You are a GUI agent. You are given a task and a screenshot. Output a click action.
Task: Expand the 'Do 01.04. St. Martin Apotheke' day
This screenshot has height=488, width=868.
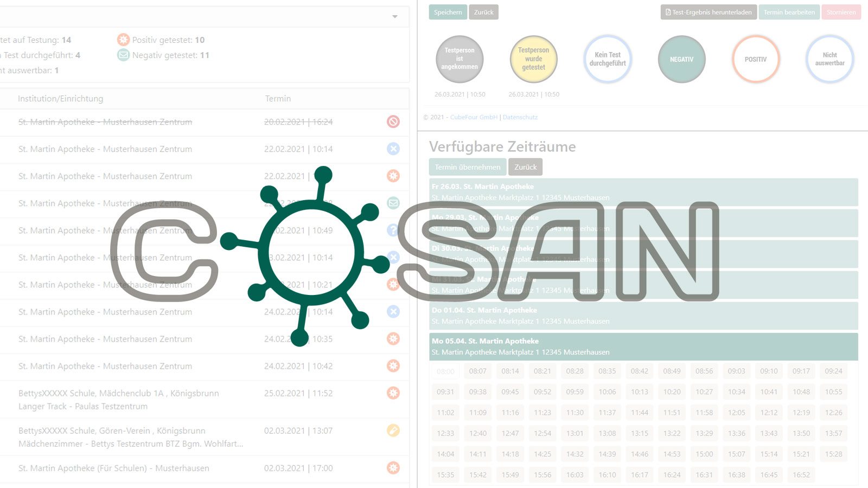tap(643, 316)
